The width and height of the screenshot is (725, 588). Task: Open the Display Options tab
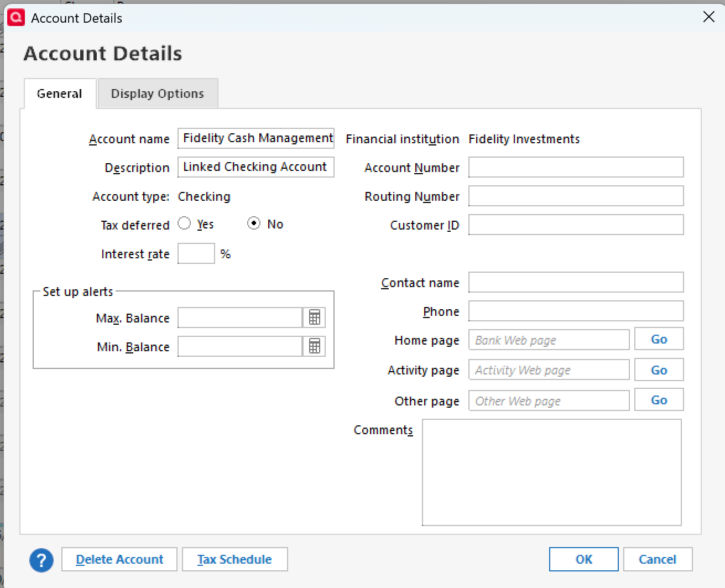tap(158, 93)
